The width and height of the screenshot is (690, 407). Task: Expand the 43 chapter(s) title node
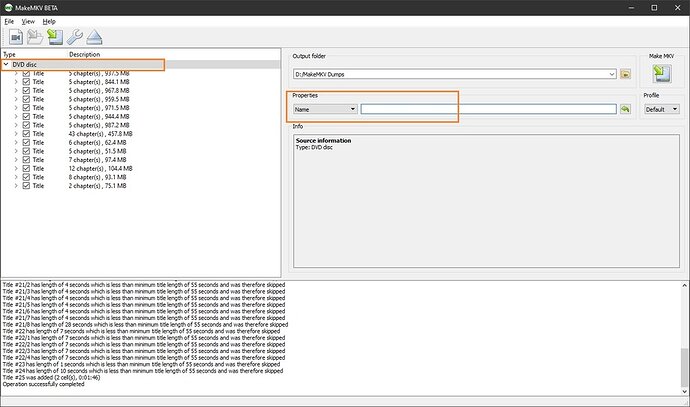[x=16, y=134]
